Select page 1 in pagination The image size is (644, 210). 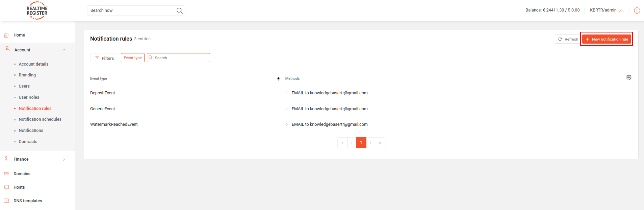pos(361,143)
